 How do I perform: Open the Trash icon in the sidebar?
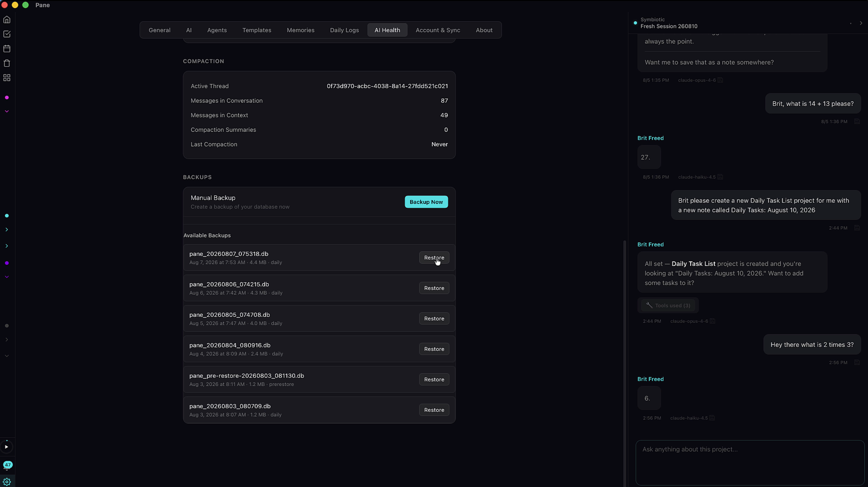[7, 63]
